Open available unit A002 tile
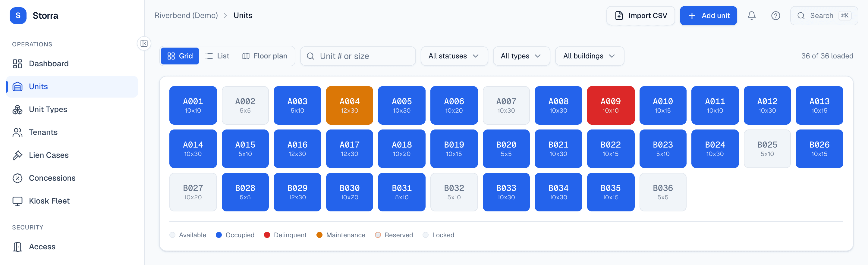Viewport: 868px width, 265px height. pos(245,105)
